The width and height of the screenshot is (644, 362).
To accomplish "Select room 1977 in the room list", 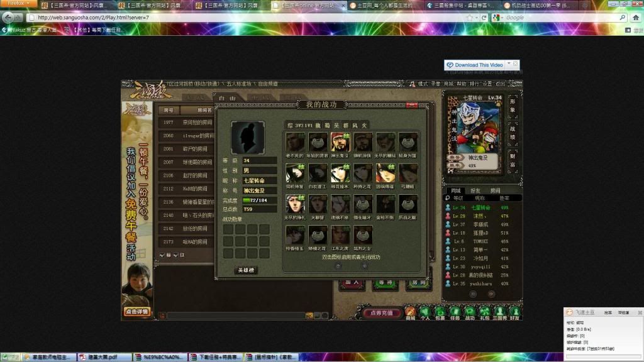I will [x=186, y=123].
